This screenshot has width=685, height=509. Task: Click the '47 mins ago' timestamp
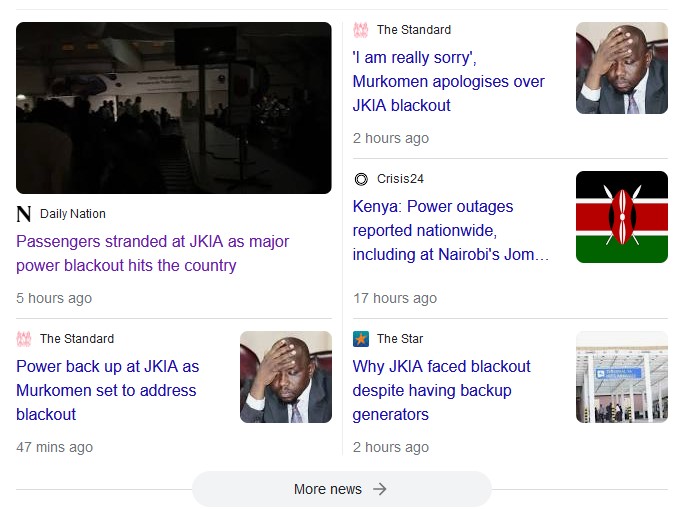coord(55,447)
